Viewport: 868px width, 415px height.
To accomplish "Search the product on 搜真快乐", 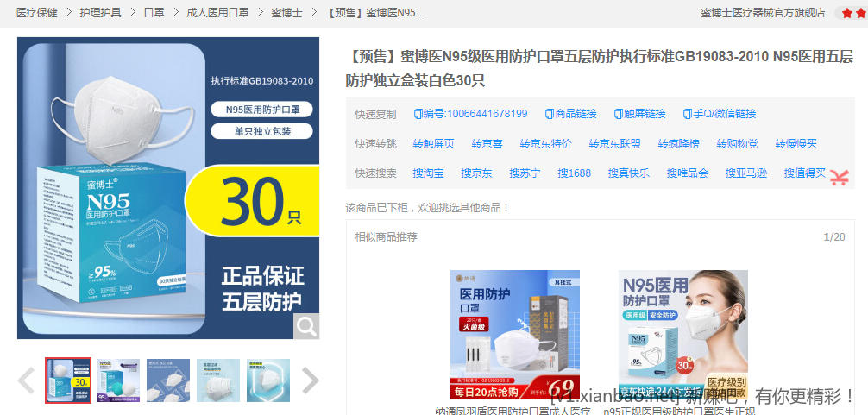I will [629, 173].
